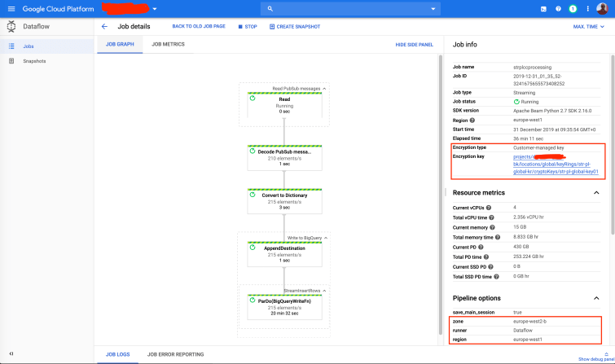This screenshot has height=364, width=615.
Task: Click running status icon on AppendDestination step
Action: click(253, 248)
